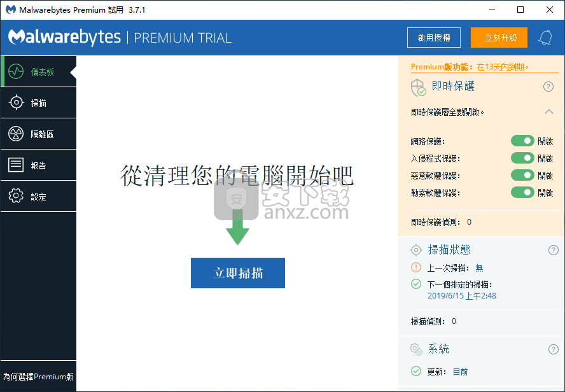Click scheduled scan date 2019/6/15 上午2:48

click(x=462, y=296)
